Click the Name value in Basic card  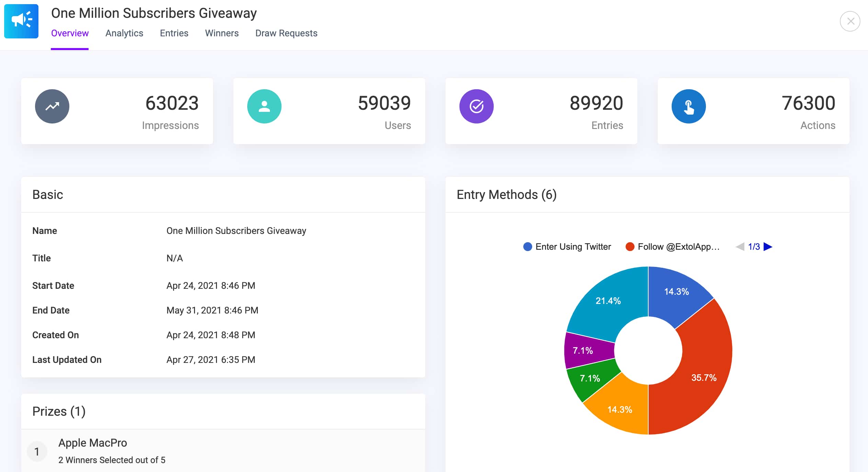click(236, 231)
